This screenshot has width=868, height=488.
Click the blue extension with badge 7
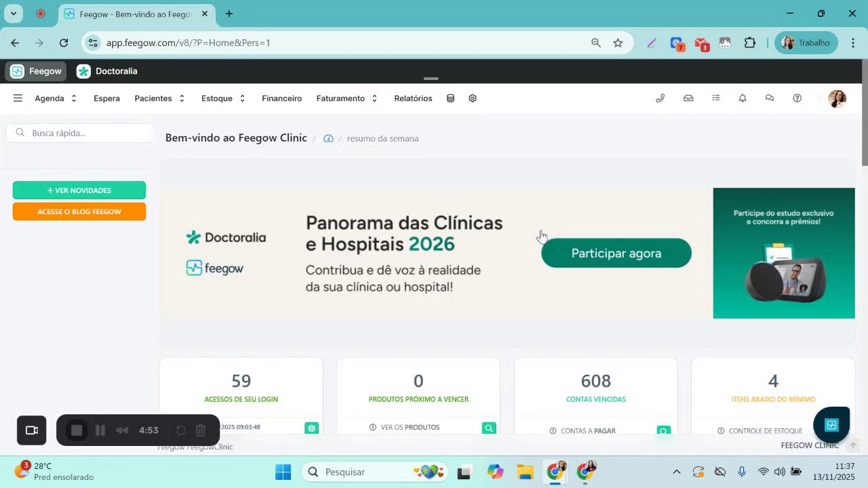[x=677, y=43]
